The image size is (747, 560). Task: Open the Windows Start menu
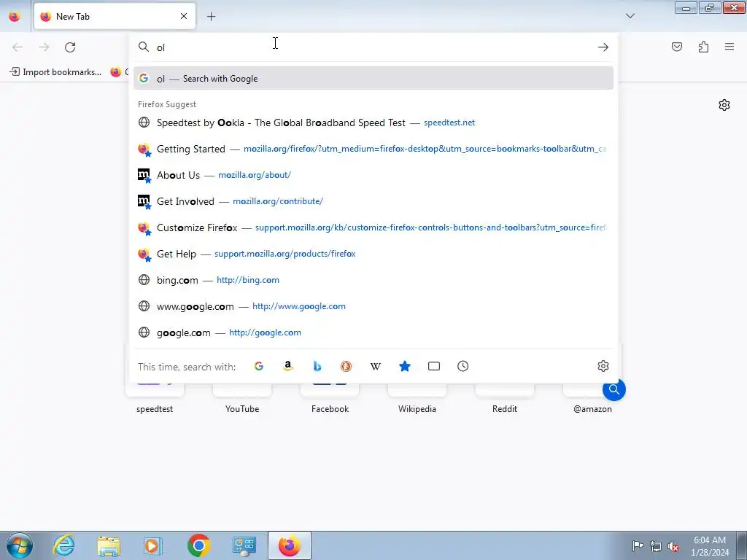20,545
